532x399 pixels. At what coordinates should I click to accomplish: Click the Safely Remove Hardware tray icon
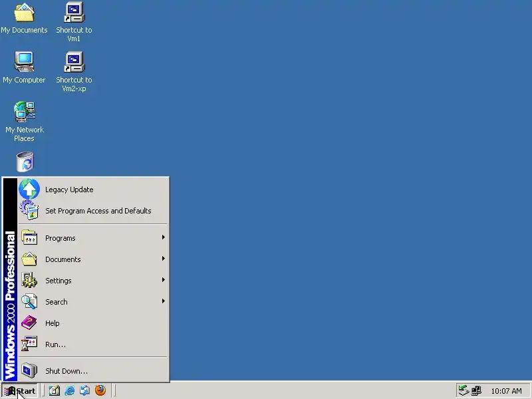[464, 390]
